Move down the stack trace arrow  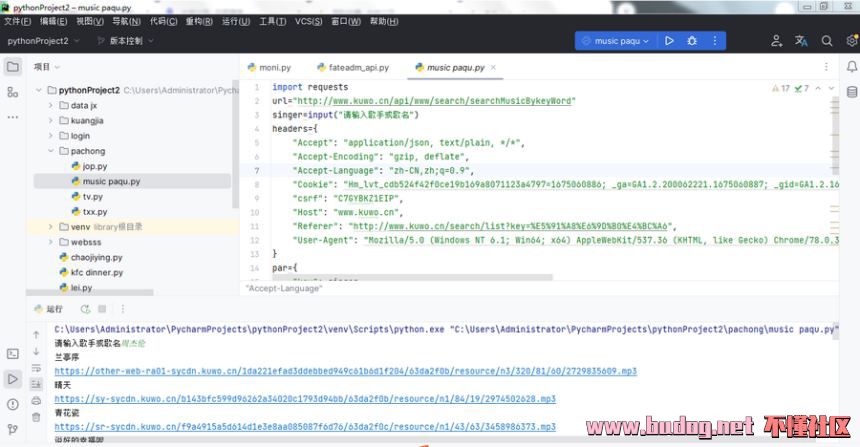point(36,351)
